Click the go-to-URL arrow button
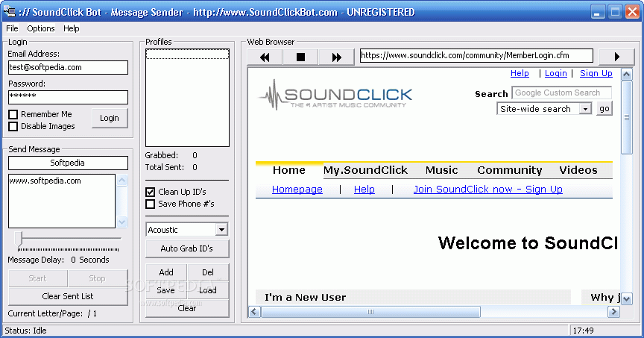Image resolution: width=644 pixels, height=338 pixels. click(616, 57)
